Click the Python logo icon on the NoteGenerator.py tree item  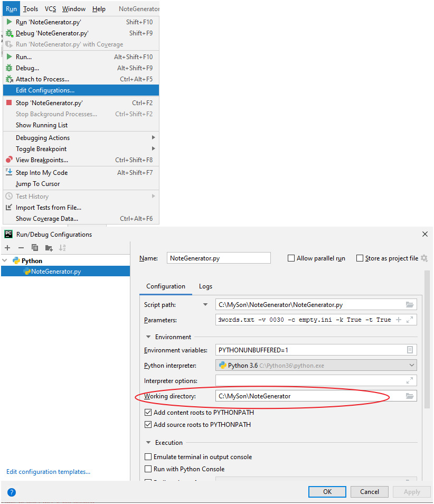click(27, 272)
